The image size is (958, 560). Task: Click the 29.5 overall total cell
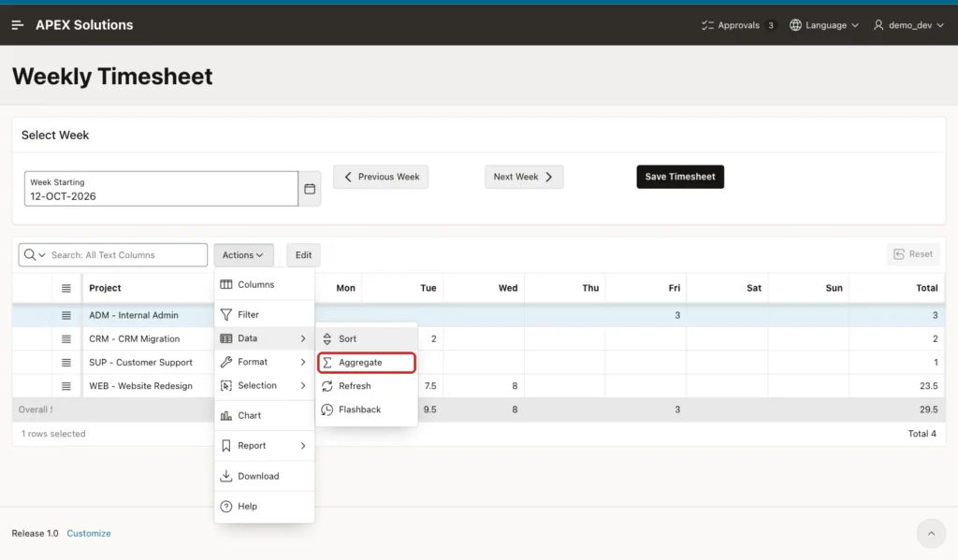(897, 409)
